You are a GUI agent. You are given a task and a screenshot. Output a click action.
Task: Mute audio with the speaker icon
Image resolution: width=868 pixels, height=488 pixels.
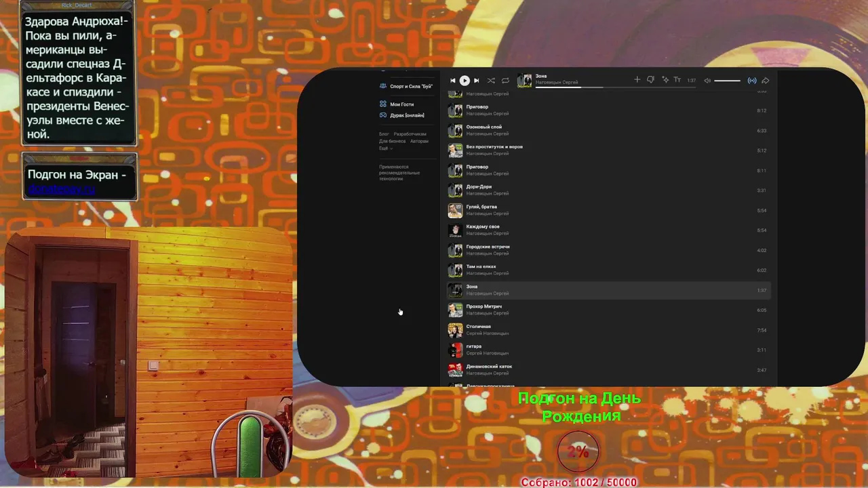(707, 81)
